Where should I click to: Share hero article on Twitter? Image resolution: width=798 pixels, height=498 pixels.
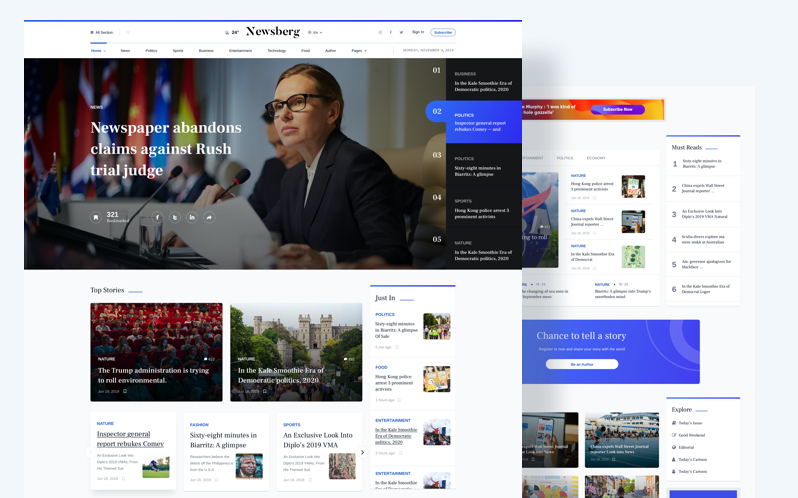[x=174, y=217]
